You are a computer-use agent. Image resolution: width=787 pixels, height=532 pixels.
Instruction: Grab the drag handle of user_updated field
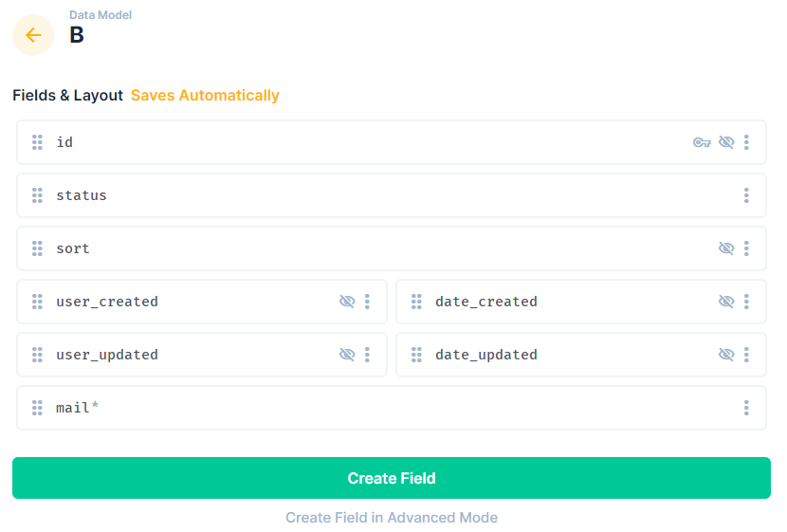37,355
